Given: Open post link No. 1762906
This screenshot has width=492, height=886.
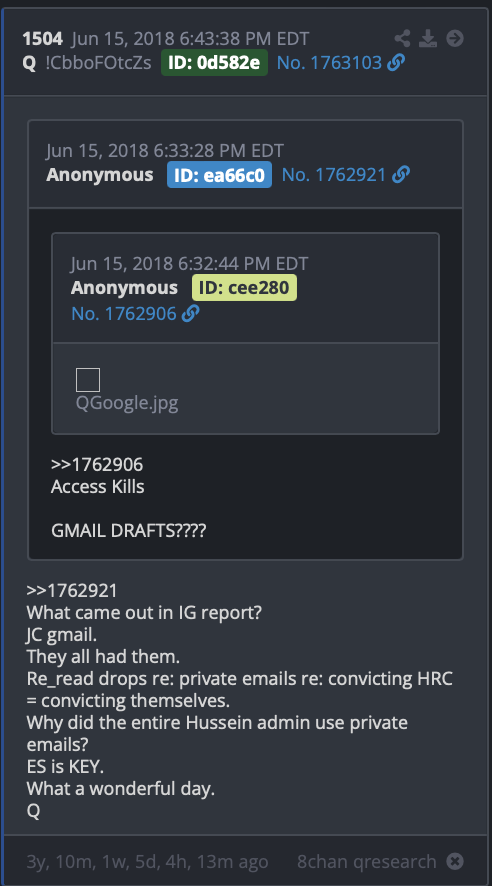Looking at the screenshot, I should [124, 314].
